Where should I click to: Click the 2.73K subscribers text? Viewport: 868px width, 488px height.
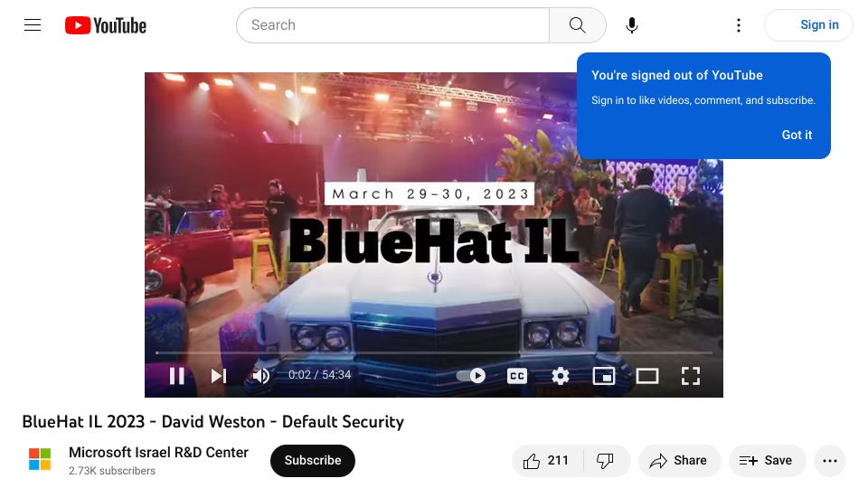point(112,471)
